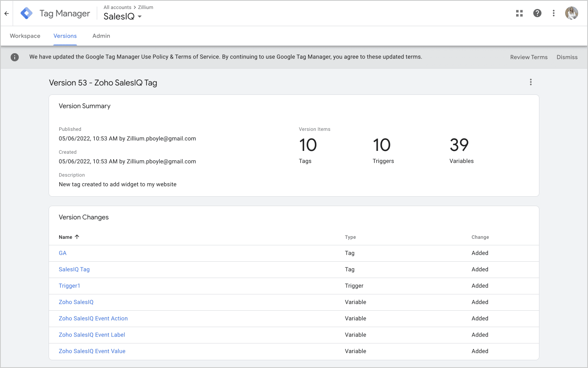Open the Zillium breadcrumb link
Image resolution: width=588 pixels, height=368 pixels.
pos(146,7)
